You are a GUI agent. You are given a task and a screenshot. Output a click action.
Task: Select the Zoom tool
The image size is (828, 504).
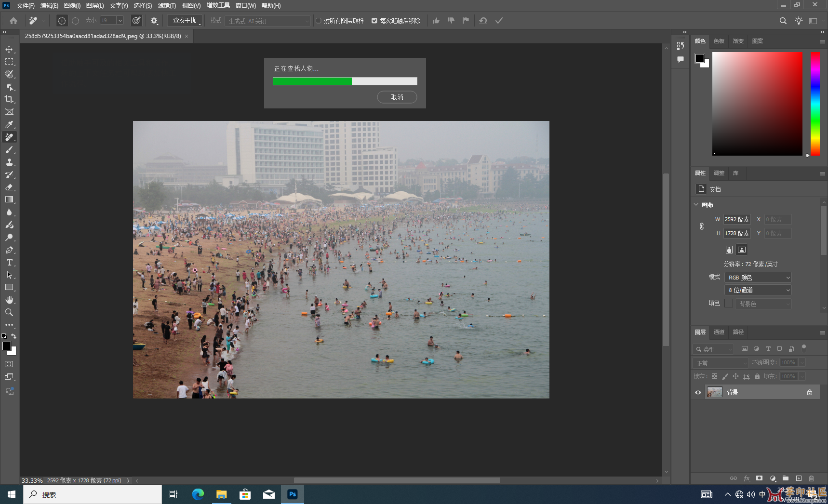click(9, 312)
